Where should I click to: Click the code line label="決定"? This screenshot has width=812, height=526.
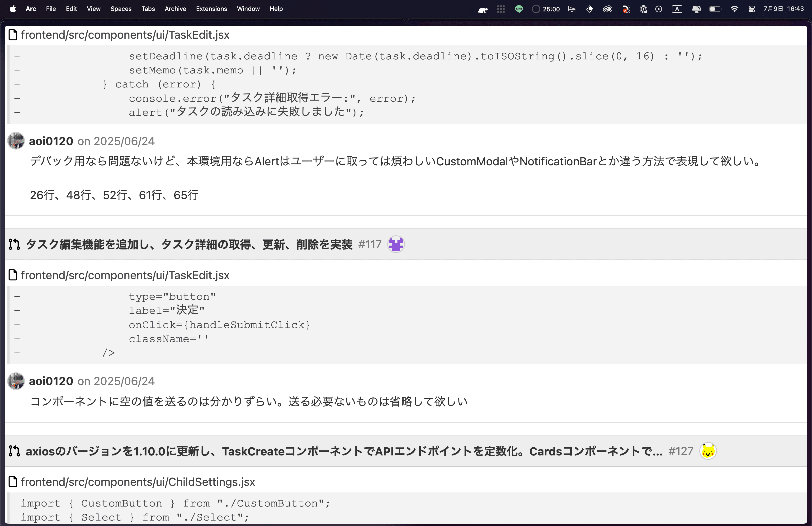(166, 310)
